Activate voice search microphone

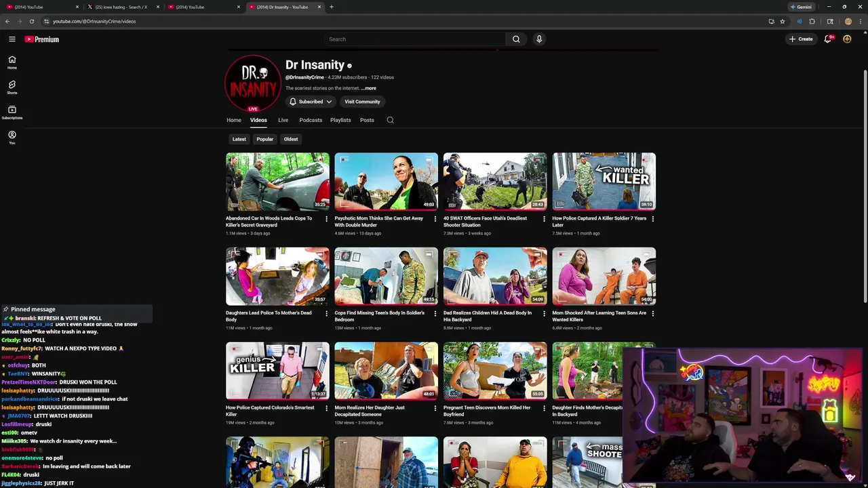click(x=539, y=39)
